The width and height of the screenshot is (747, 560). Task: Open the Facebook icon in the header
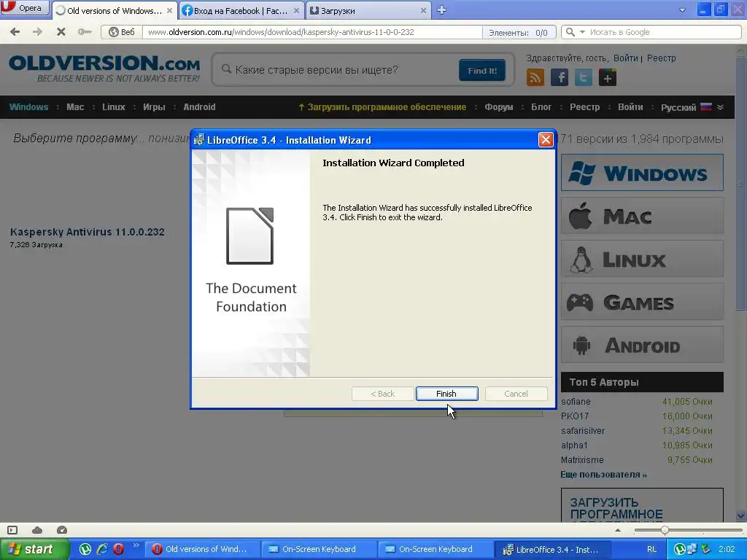click(x=560, y=77)
